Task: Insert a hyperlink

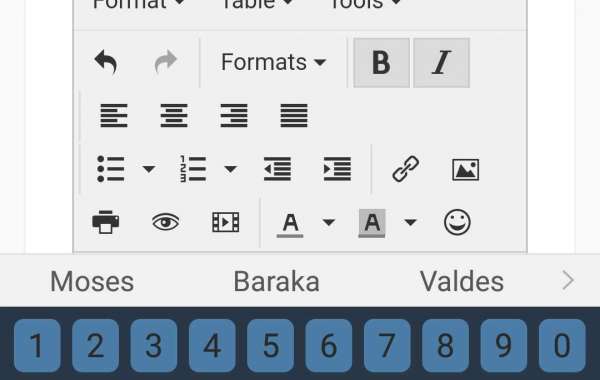Action: click(x=406, y=169)
